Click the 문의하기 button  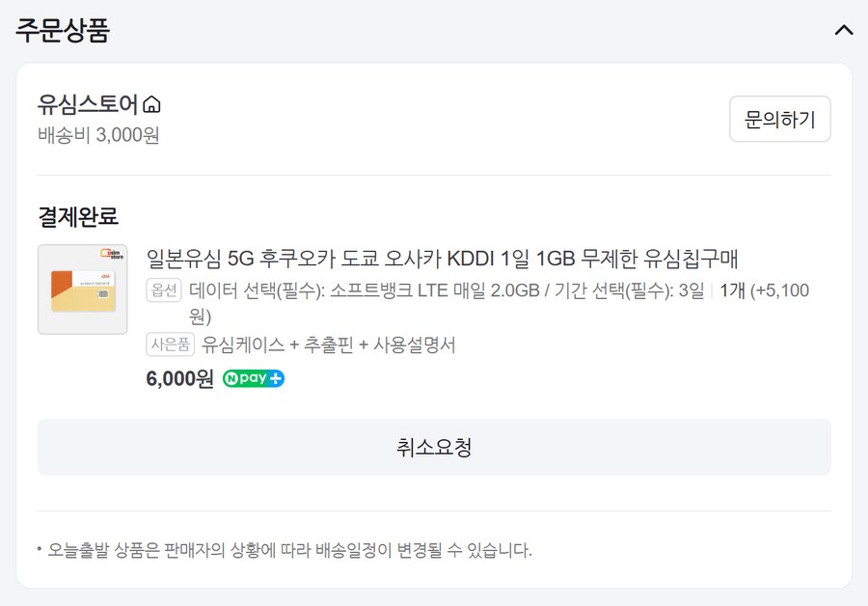(779, 120)
